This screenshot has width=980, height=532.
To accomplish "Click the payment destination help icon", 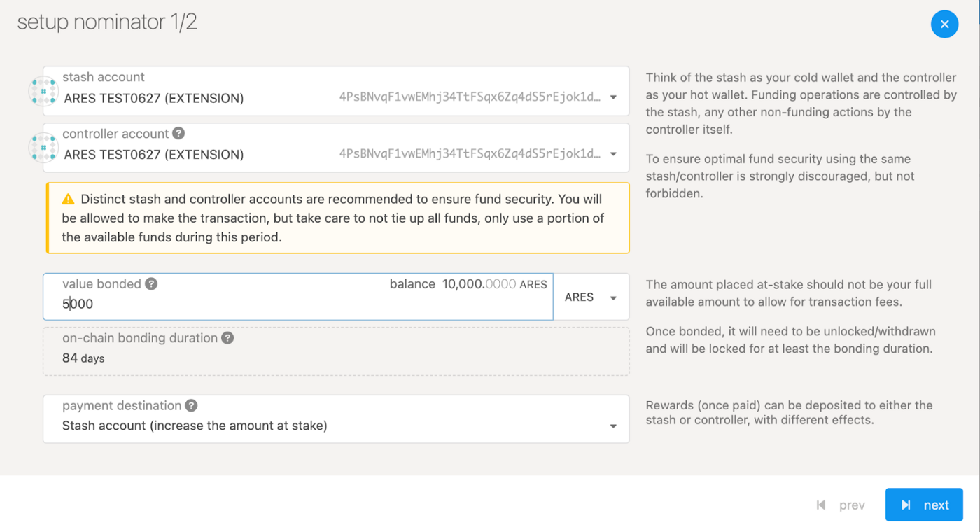I will pyautogui.click(x=191, y=405).
